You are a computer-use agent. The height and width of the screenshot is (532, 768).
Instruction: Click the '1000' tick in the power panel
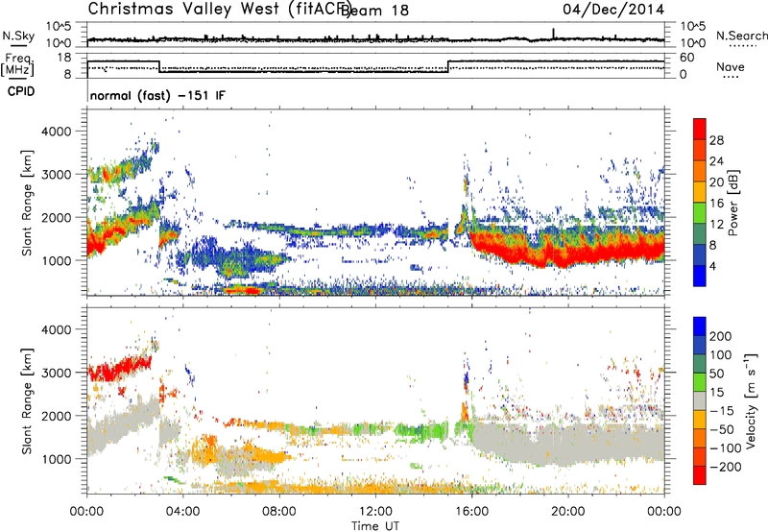pos(56,260)
